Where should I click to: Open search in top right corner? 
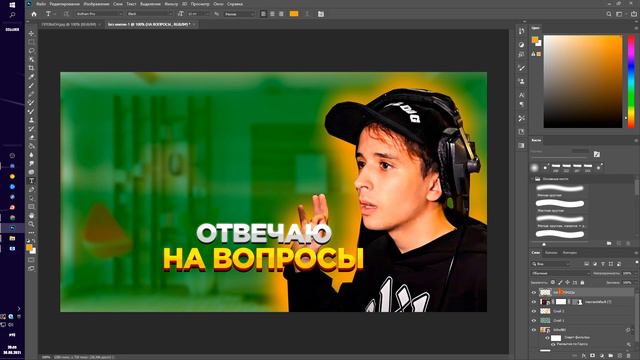tap(609, 14)
